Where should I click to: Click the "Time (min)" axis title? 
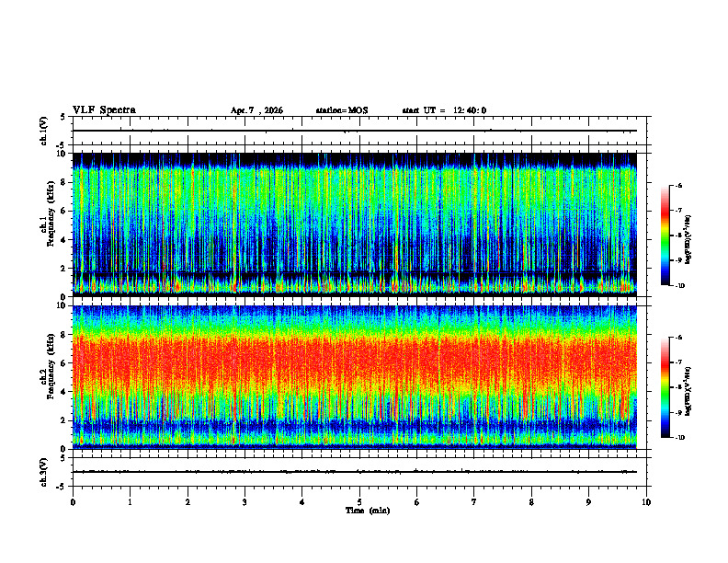pos(368,511)
